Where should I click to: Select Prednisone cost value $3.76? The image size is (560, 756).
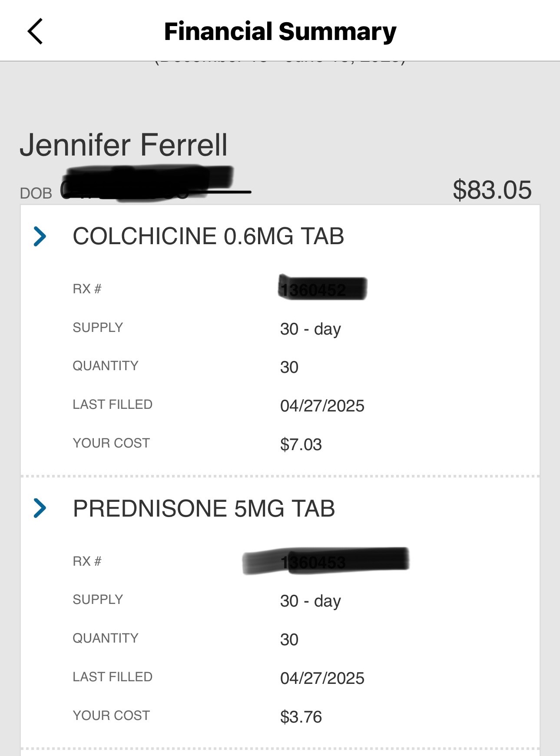(301, 717)
